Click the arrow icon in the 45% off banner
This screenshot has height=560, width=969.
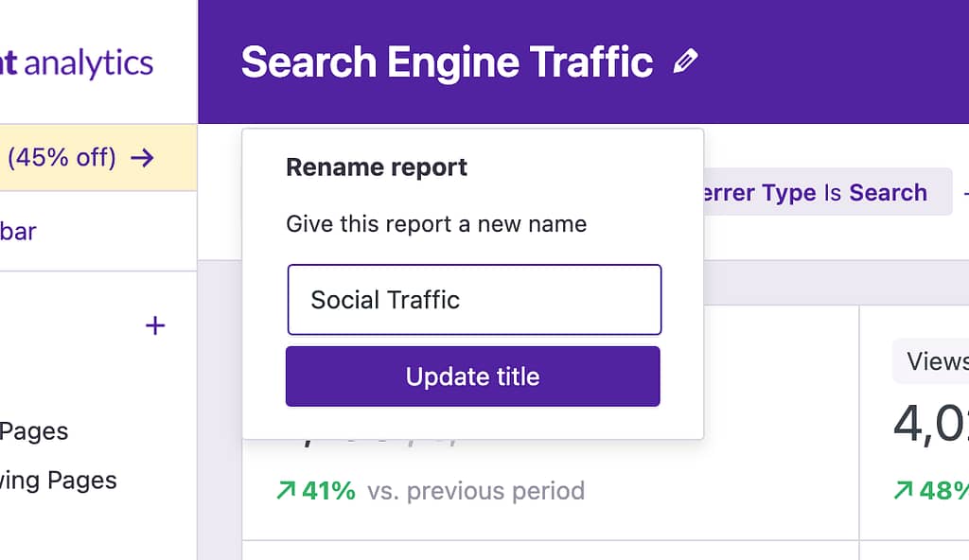point(142,157)
